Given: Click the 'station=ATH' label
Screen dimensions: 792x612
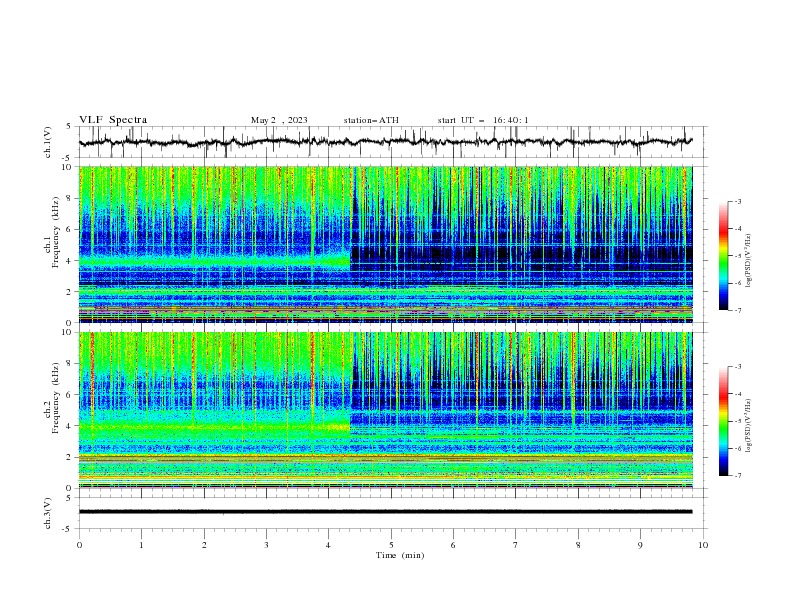Looking at the screenshot, I should (x=371, y=120).
